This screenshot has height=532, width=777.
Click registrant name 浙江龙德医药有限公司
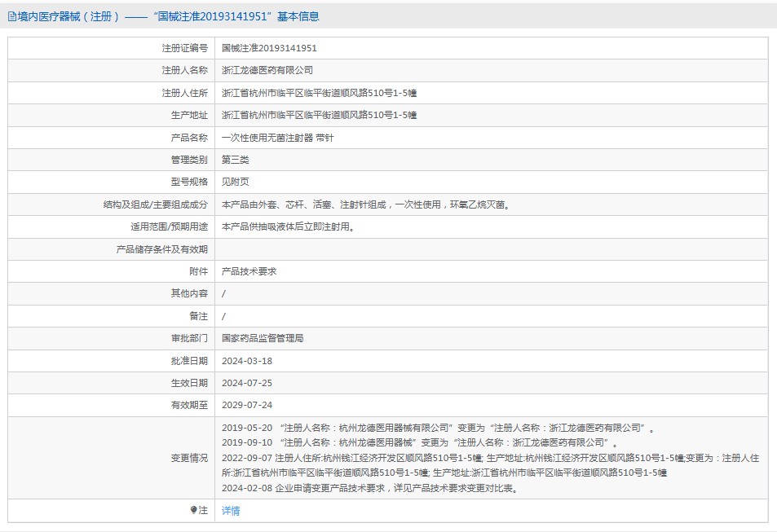click(267, 71)
